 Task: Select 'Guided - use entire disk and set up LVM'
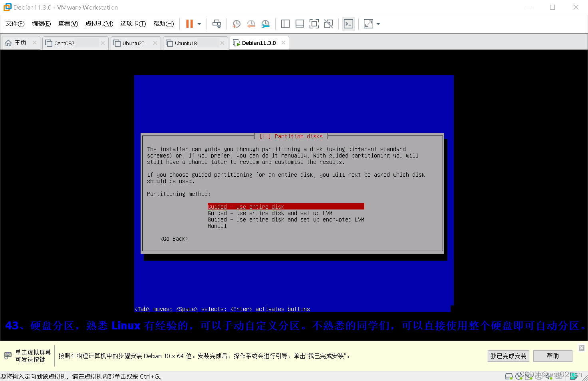(270, 213)
